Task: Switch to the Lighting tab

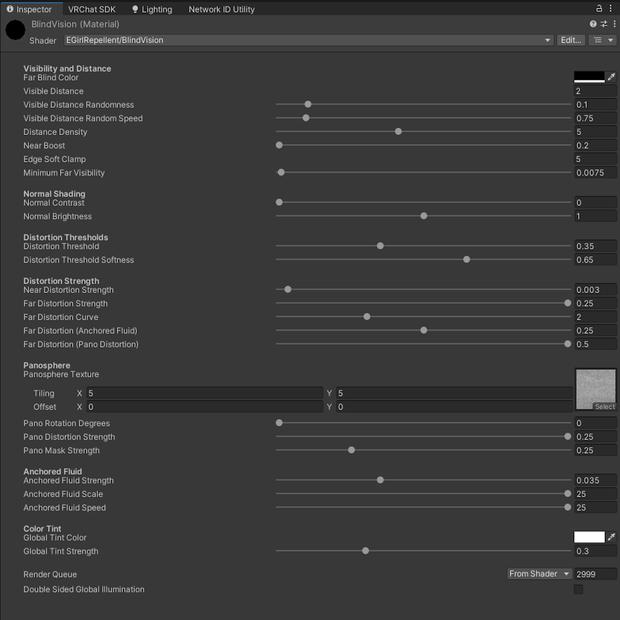Action: [x=152, y=9]
